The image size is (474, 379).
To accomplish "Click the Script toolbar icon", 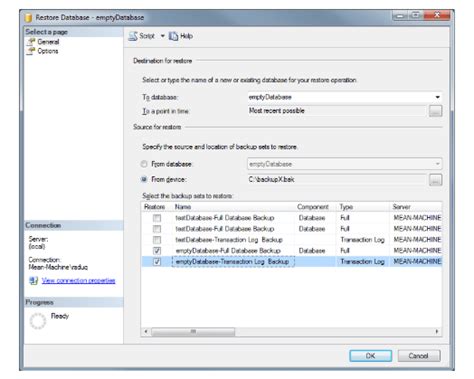I will (133, 36).
